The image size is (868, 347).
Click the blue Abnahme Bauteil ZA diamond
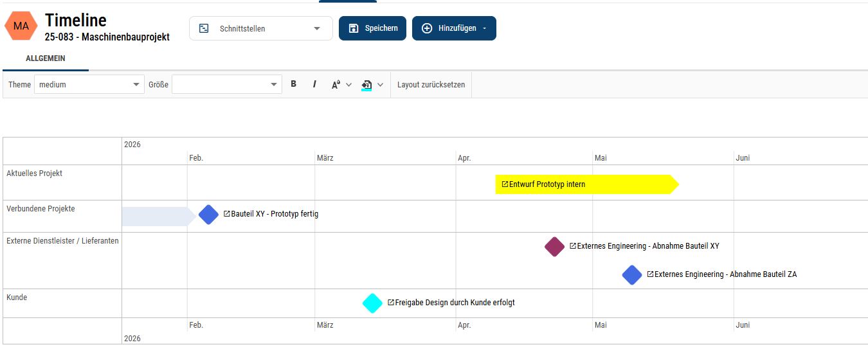632,274
